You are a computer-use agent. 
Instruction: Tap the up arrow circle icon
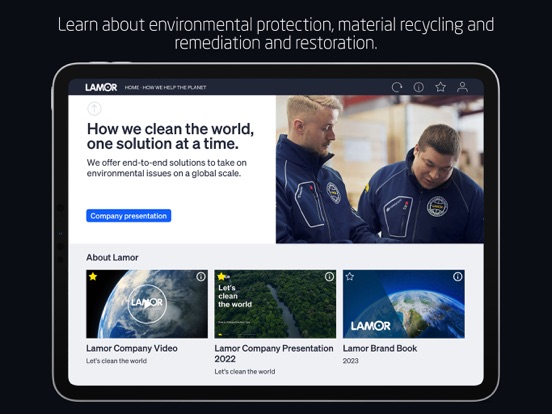(x=94, y=108)
